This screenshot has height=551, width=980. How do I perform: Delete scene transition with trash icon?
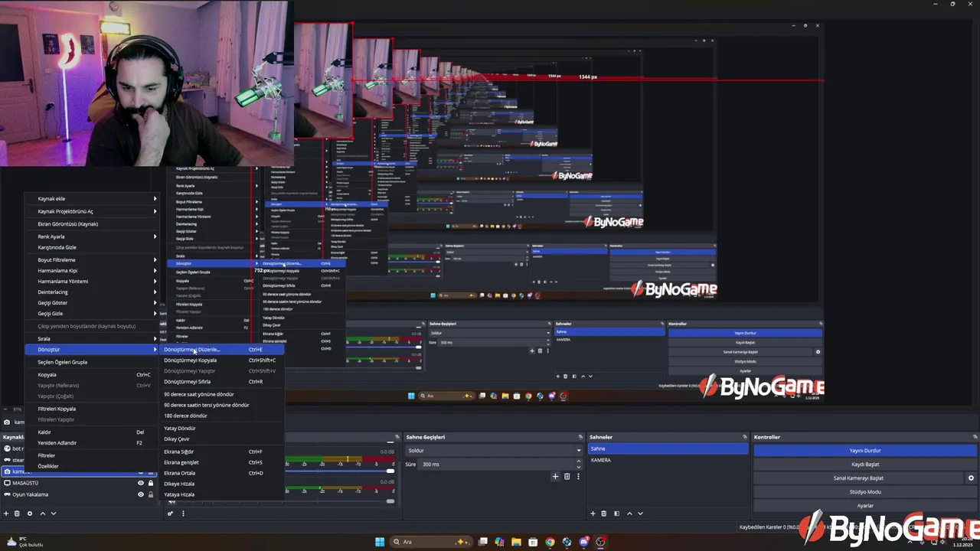(567, 476)
